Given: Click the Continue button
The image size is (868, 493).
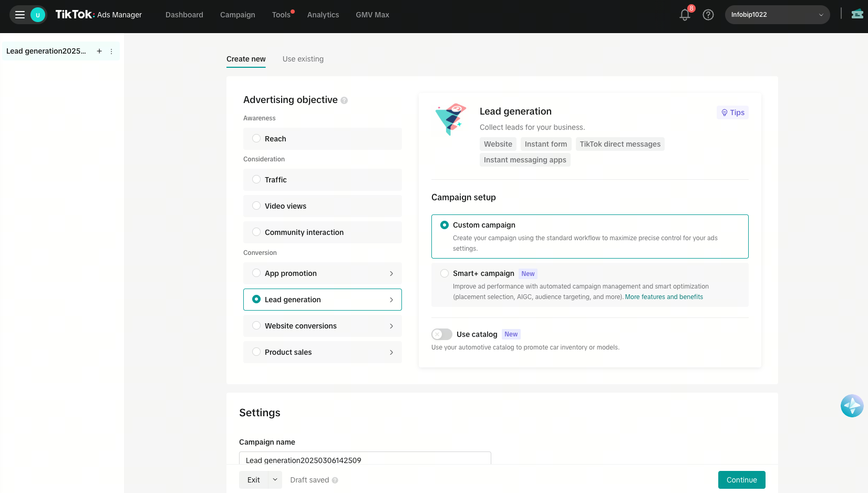Looking at the screenshot, I should (741, 480).
